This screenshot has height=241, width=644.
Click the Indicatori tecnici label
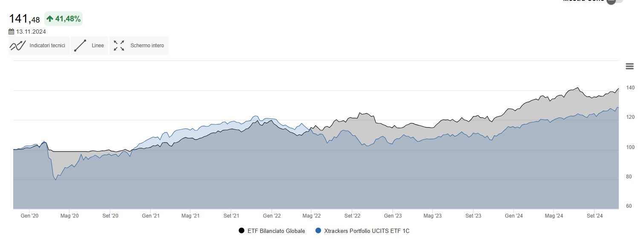coord(47,46)
